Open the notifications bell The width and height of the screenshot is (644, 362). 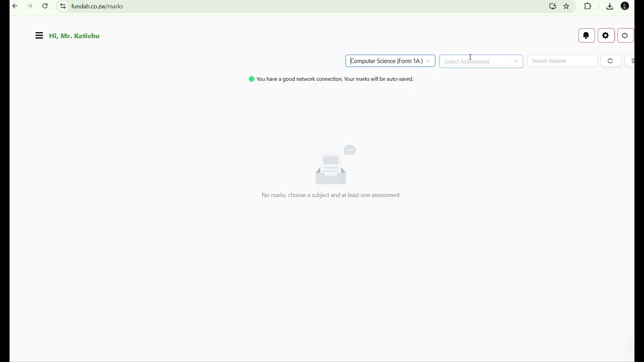point(586,36)
